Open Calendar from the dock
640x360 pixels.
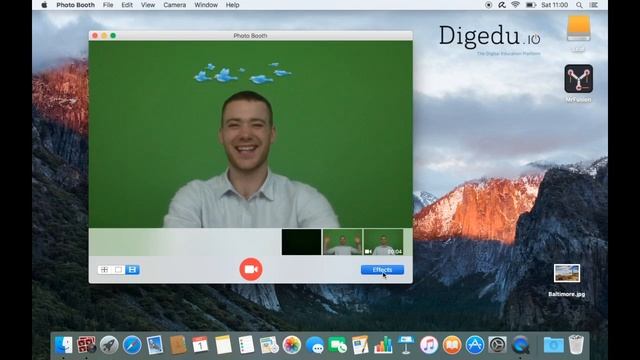[x=200, y=345]
